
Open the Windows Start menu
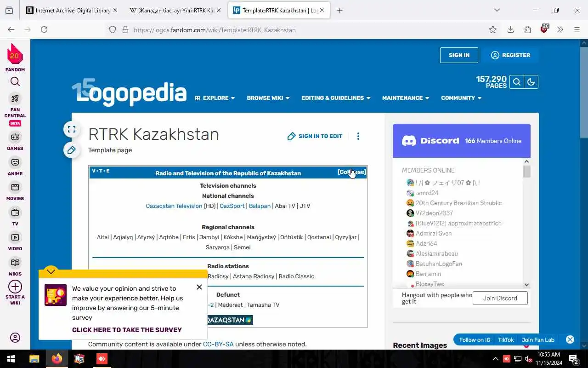point(11,359)
